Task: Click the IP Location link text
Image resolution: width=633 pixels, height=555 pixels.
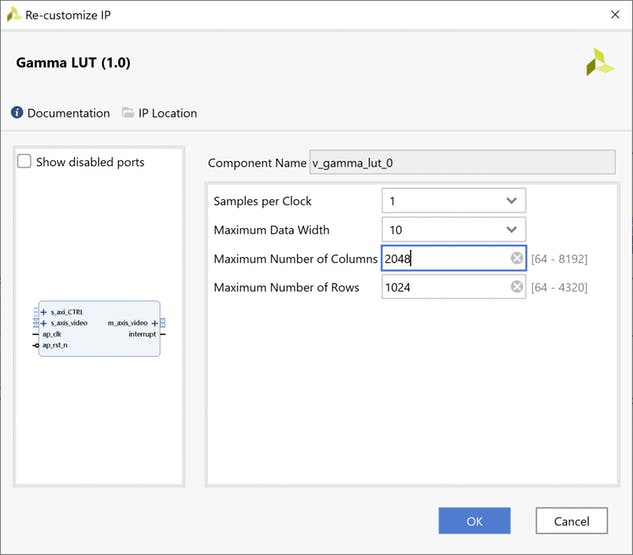Action: (x=167, y=113)
